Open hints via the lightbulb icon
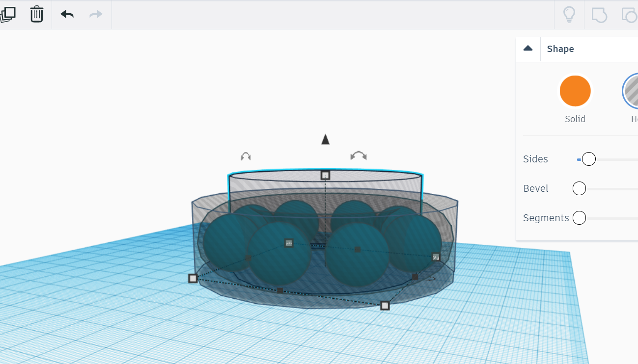 point(569,14)
